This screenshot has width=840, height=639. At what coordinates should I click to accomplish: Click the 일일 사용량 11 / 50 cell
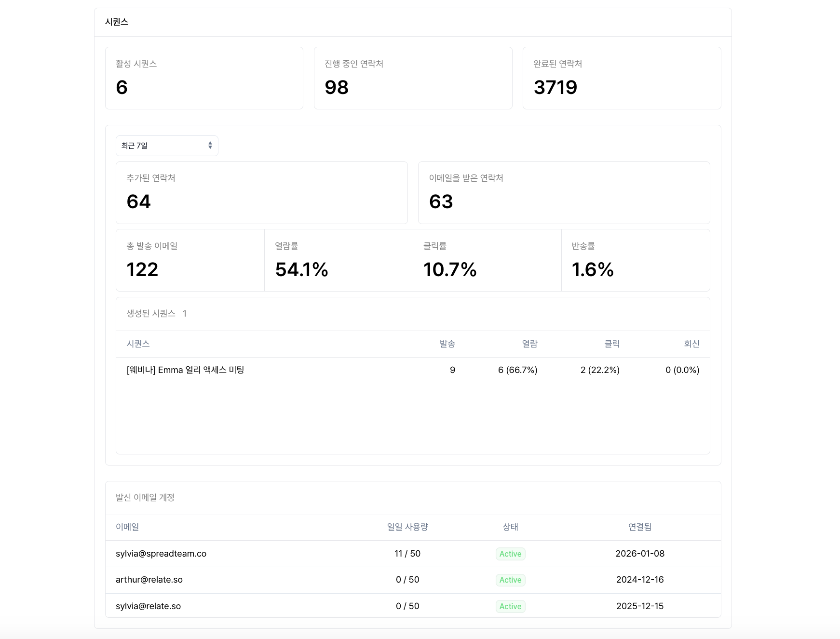pos(407,553)
